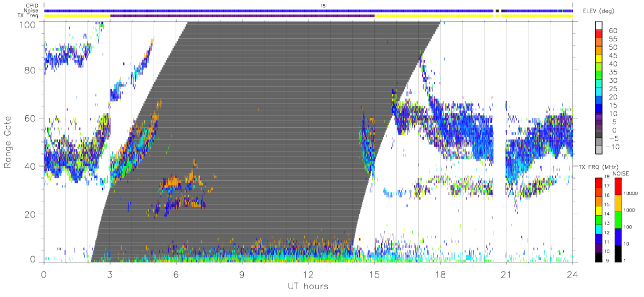Click the 'Range Gate' y-axis label
644x297 pixels.
click(x=8, y=142)
